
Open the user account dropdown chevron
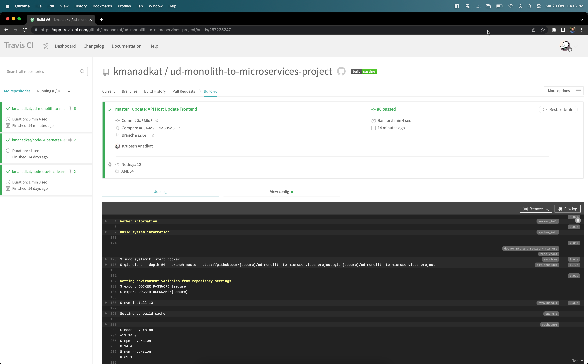tap(576, 46)
